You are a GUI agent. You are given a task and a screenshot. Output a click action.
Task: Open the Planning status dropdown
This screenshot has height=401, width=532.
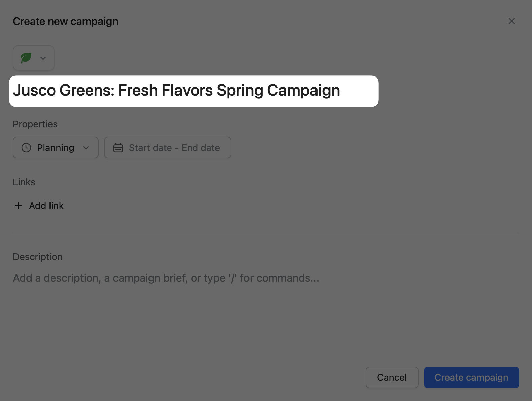(56, 148)
